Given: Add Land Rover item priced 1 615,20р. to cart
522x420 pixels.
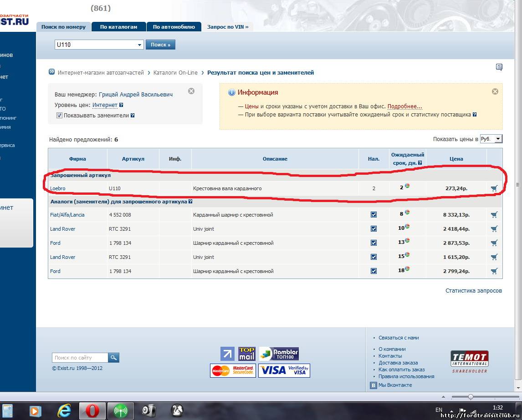Looking at the screenshot, I should (494, 257).
